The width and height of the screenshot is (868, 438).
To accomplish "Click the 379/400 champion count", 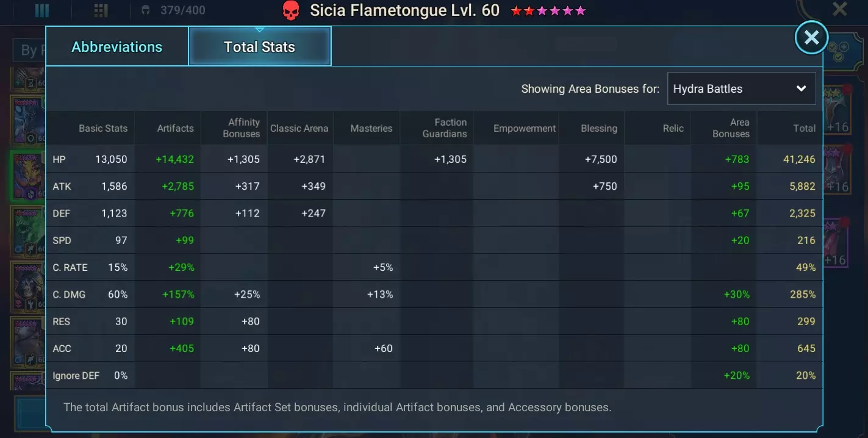I will (x=182, y=10).
